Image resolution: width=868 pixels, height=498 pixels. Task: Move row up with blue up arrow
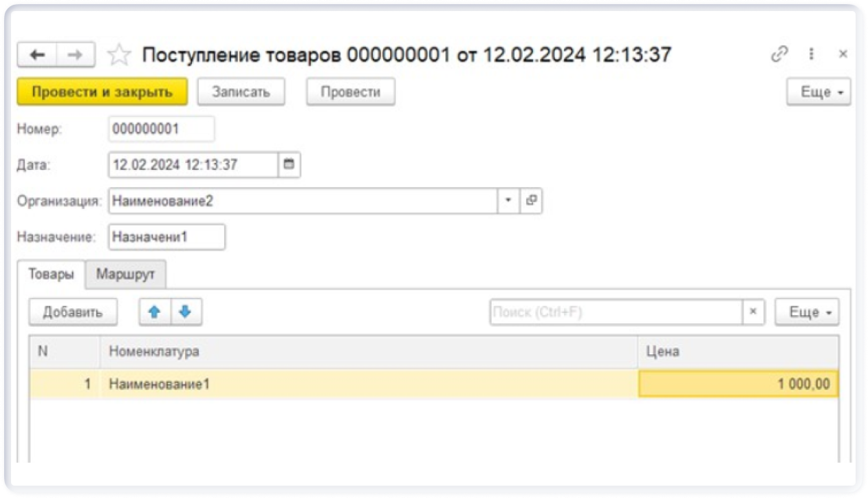pos(155,312)
